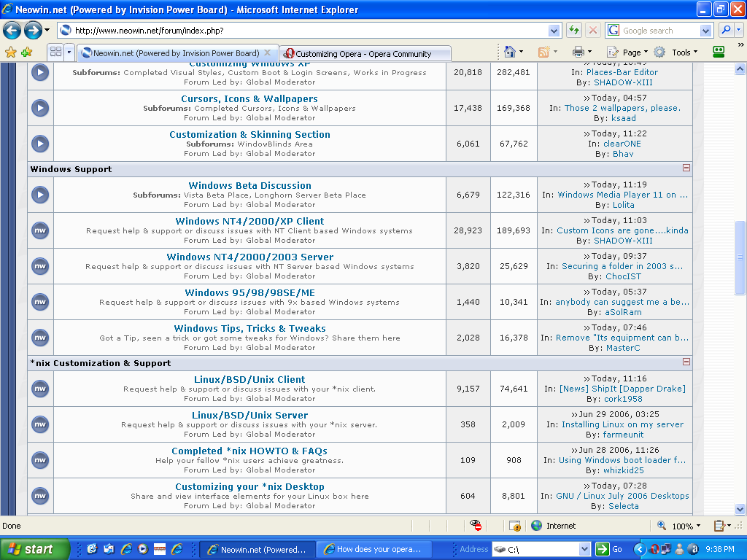Go back with the Back arrow button
Screen dimensions: 747x560
[12, 31]
